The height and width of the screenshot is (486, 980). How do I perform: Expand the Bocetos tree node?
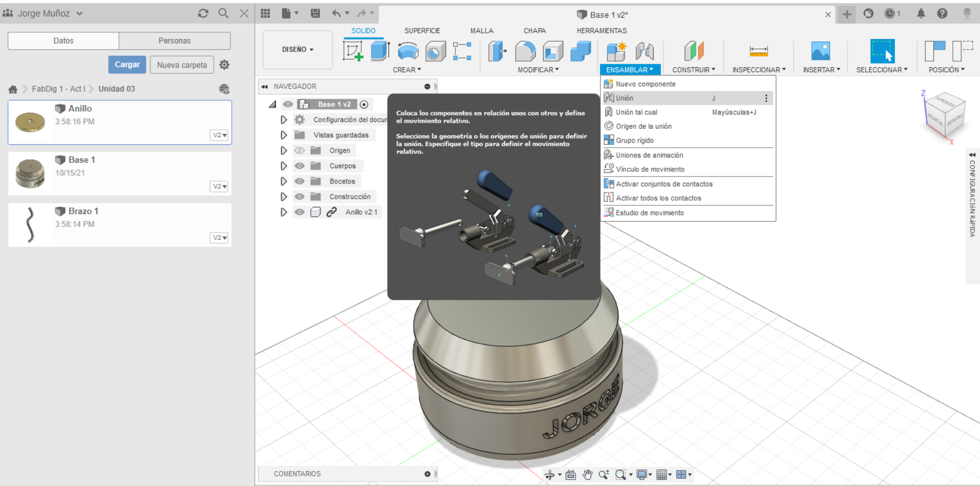coord(284,181)
